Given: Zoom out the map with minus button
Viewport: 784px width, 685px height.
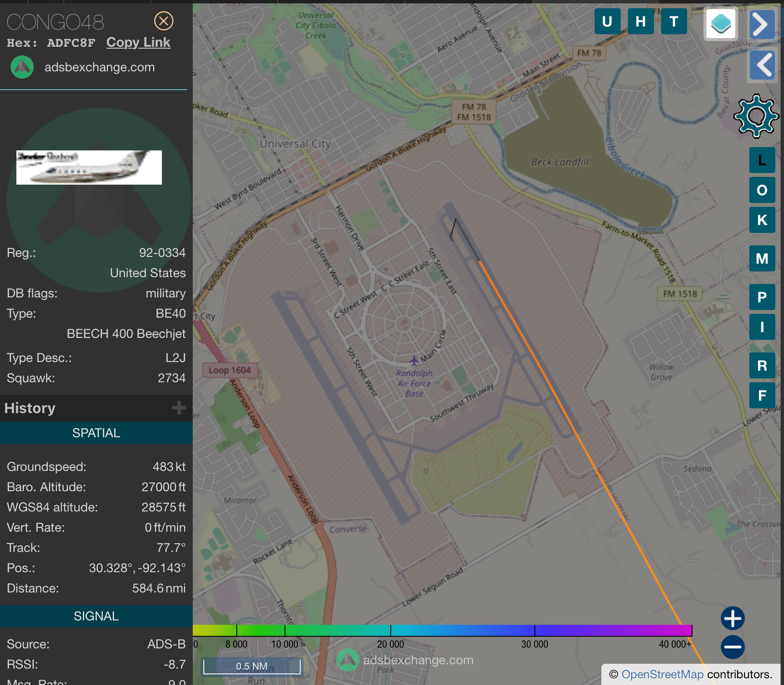Looking at the screenshot, I should [733, 647].
